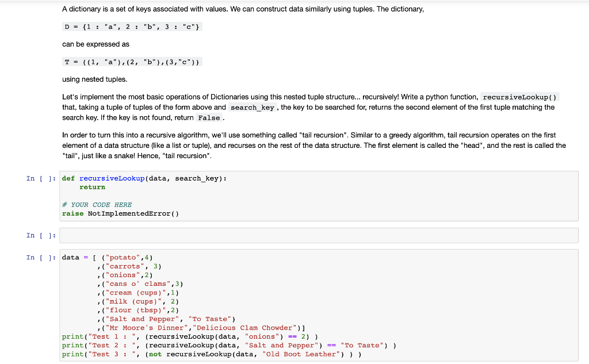Click the return statement line
Image resolution: width=589 pixels, height=364 pixels.
click(93, 187)
